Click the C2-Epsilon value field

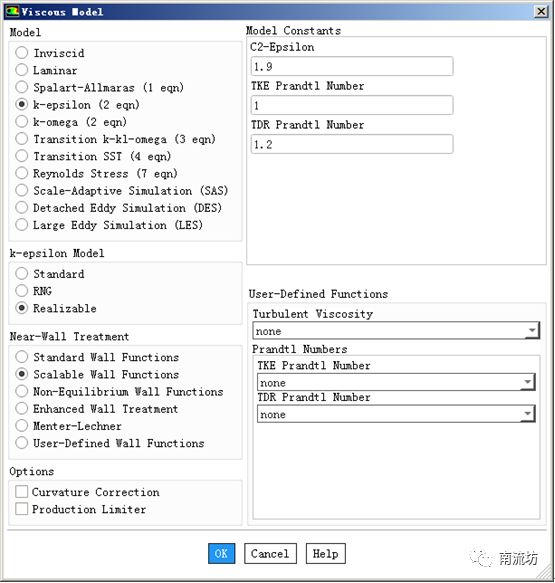(x=352, y=67)
